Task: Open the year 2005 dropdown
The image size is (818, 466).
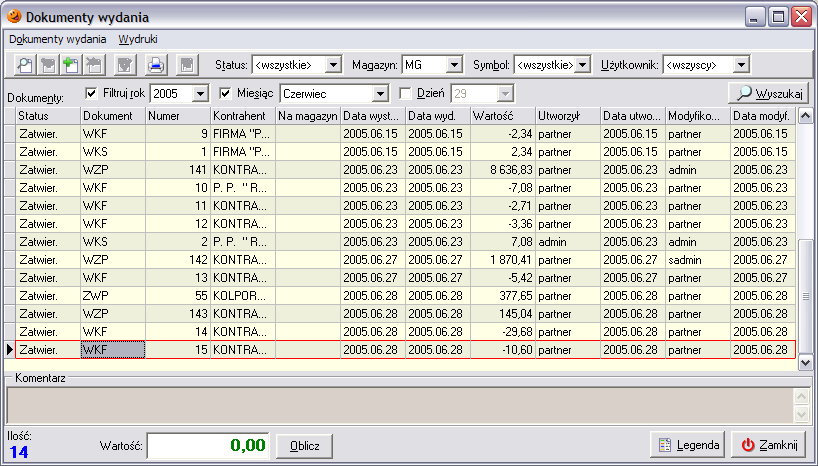Action: 200,94
